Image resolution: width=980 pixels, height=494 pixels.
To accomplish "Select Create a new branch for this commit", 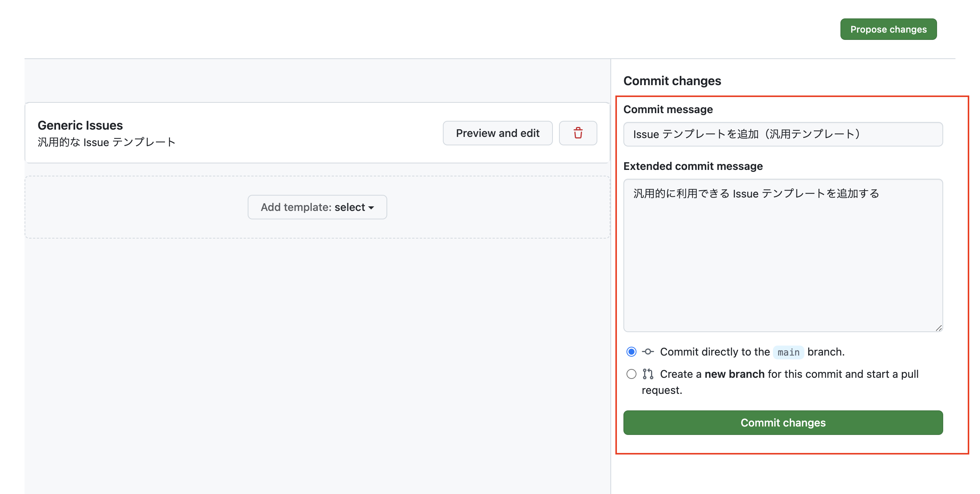I will pos(631,374).
